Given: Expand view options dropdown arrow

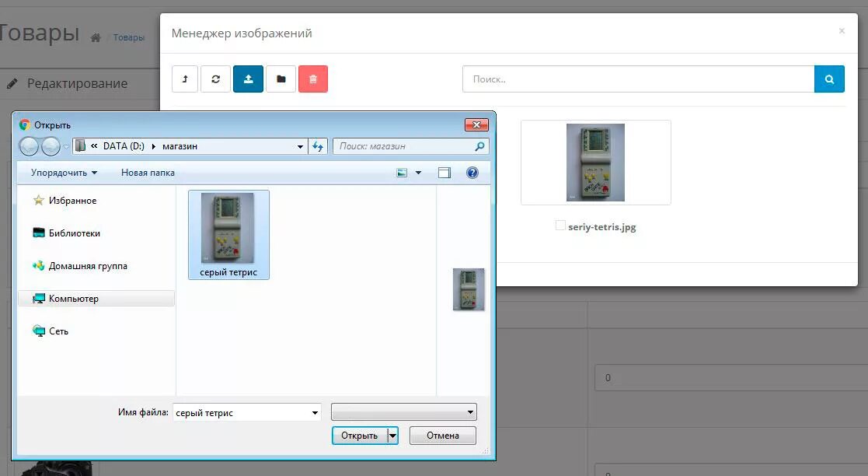Looking at the screenshot, I should pos(419,173).
